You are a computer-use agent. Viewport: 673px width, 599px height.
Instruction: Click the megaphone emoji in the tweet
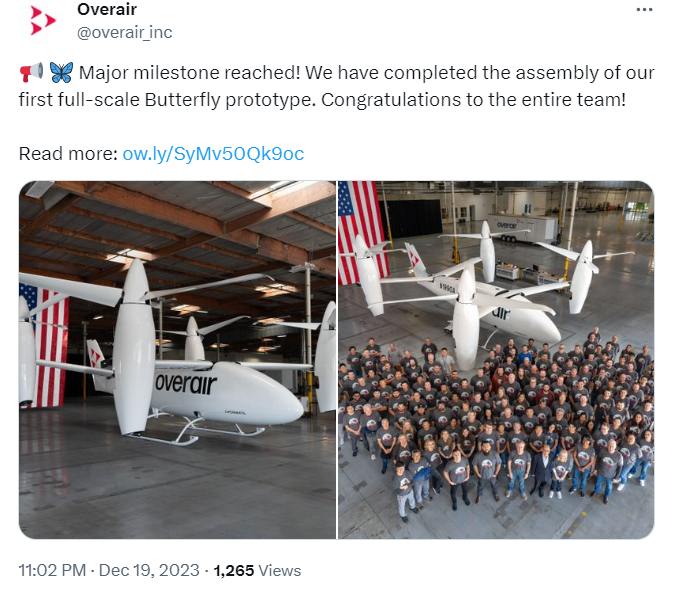[x=31, y=72]
